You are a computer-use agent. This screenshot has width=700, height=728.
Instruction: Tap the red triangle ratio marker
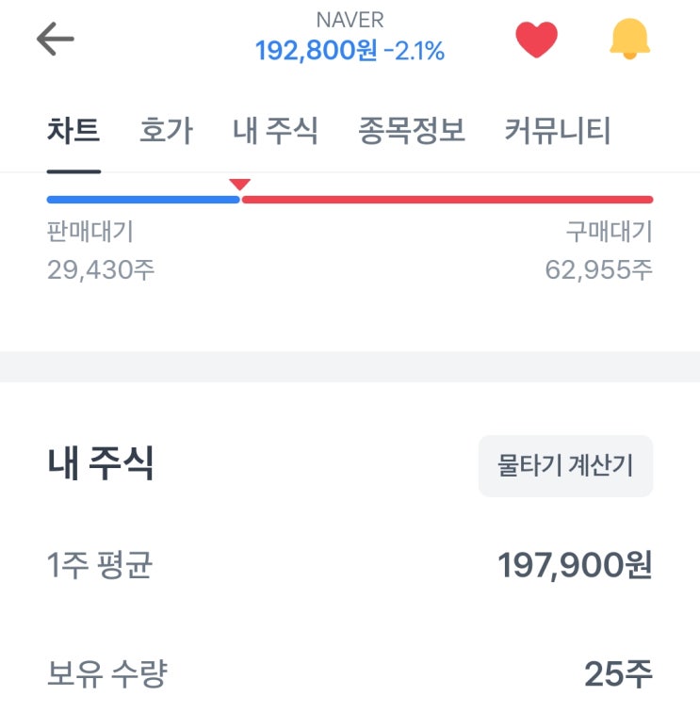(240, 185)
